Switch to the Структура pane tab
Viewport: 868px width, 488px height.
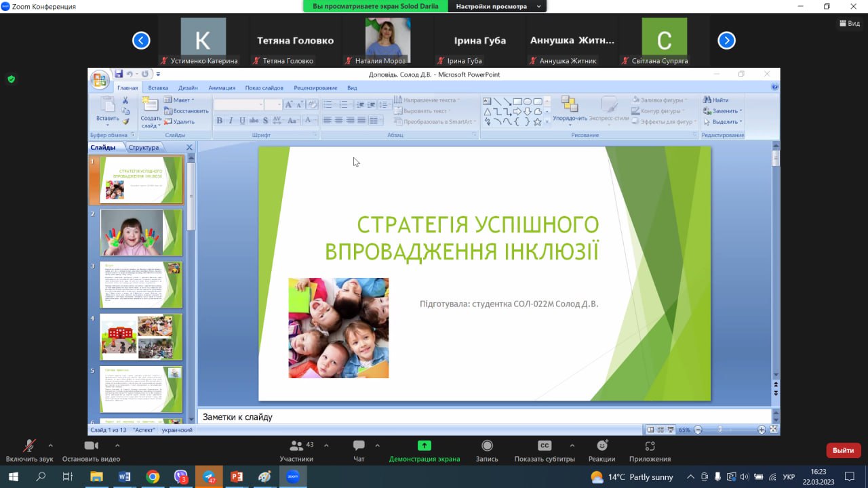pos(144,147)
